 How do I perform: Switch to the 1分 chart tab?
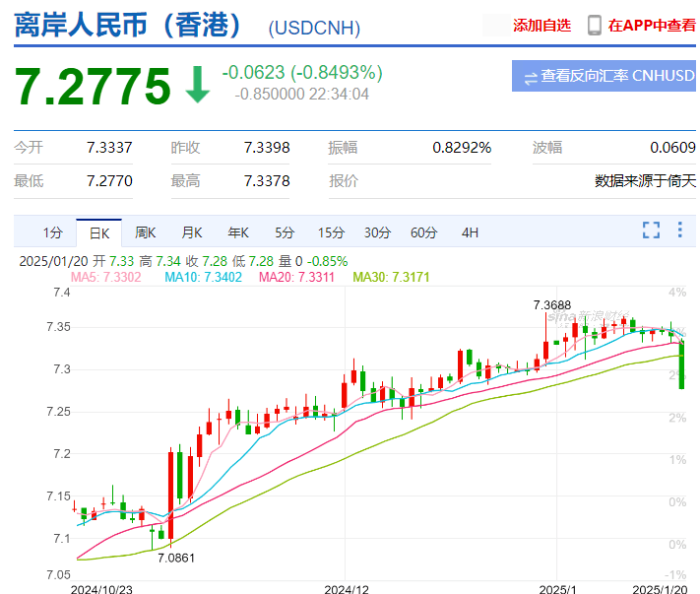(x=53, y=232)
